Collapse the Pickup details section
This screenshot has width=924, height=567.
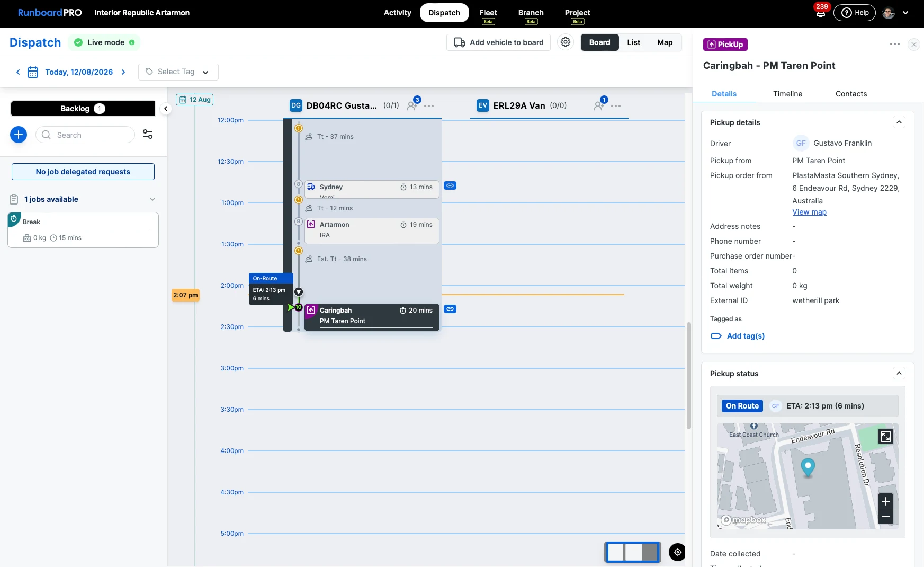(x=899, y=122)
